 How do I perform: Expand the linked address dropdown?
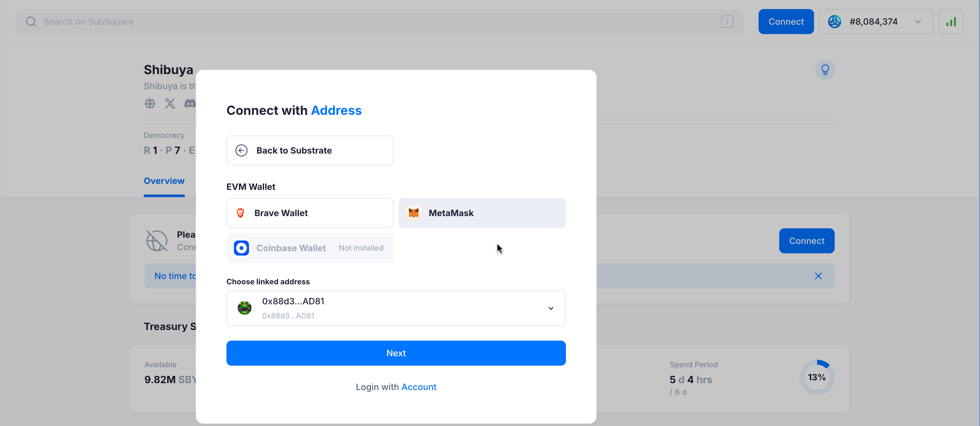click(x=551, y=308)
